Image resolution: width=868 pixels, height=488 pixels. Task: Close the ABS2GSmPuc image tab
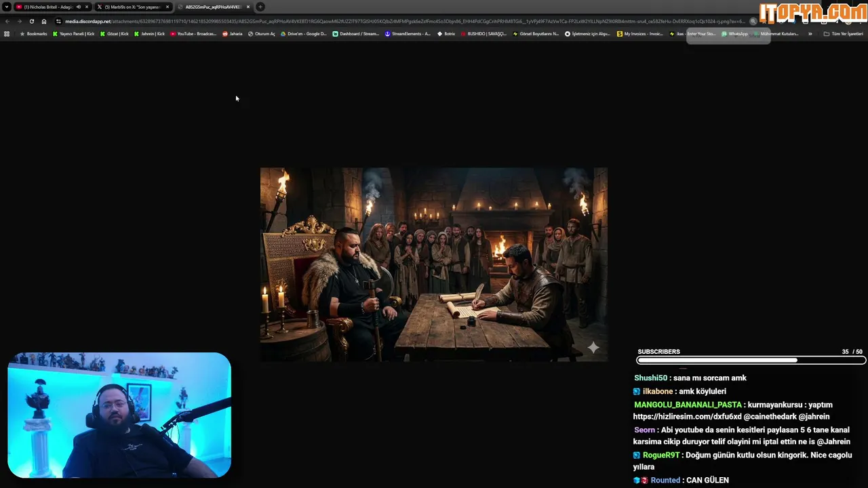tap(248, 7)
